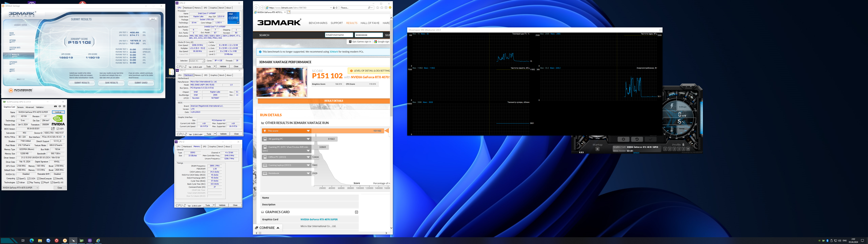Open HALL OF FAME menu on 3DMark site

370,23
